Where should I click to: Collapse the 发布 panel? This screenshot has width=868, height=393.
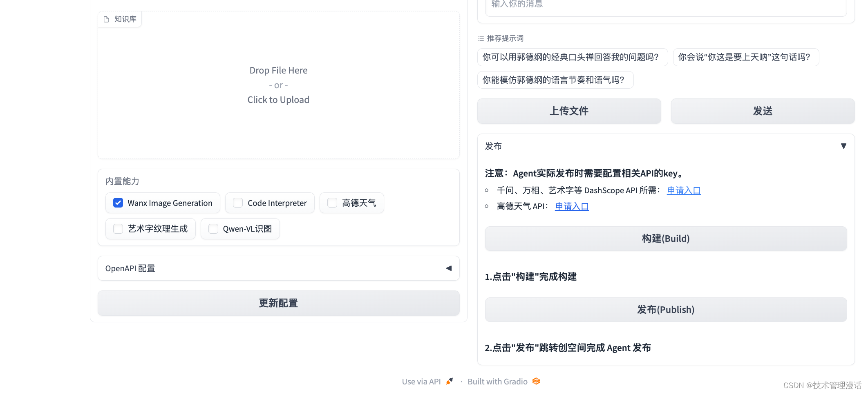tap(844, 146)
